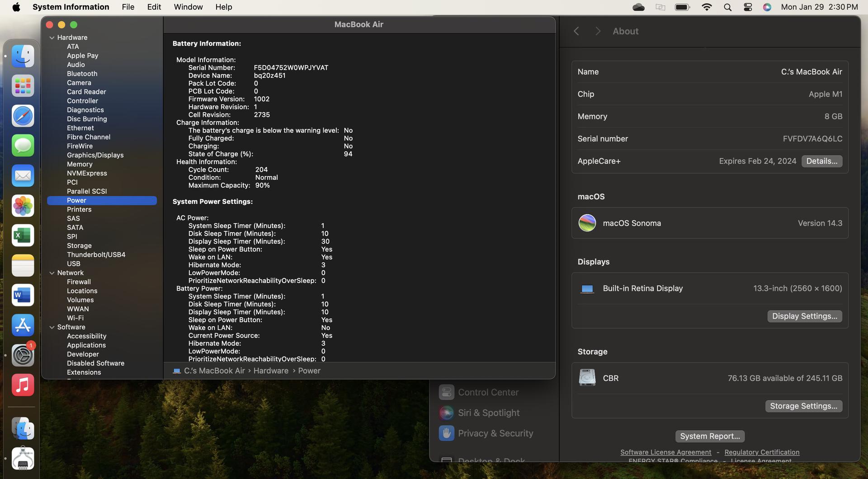Click the Apple menu logo
Image resolution: width=868 pixels, height=479 pixels.
pos(16,7)
